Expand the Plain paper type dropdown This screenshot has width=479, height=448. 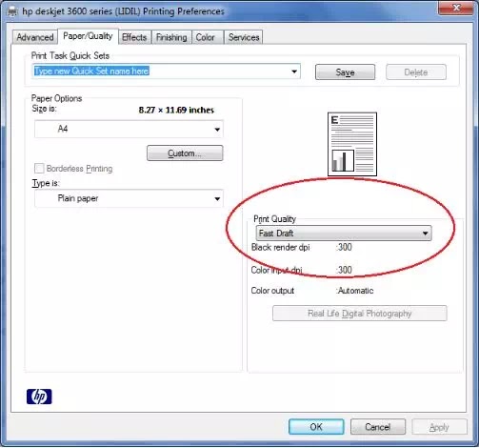click(x=129, y=198)
